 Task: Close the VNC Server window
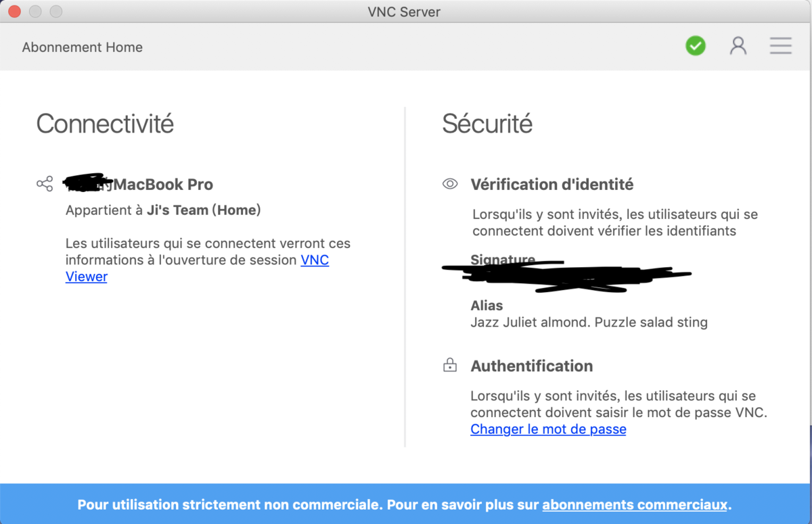[x=14, y=11]
